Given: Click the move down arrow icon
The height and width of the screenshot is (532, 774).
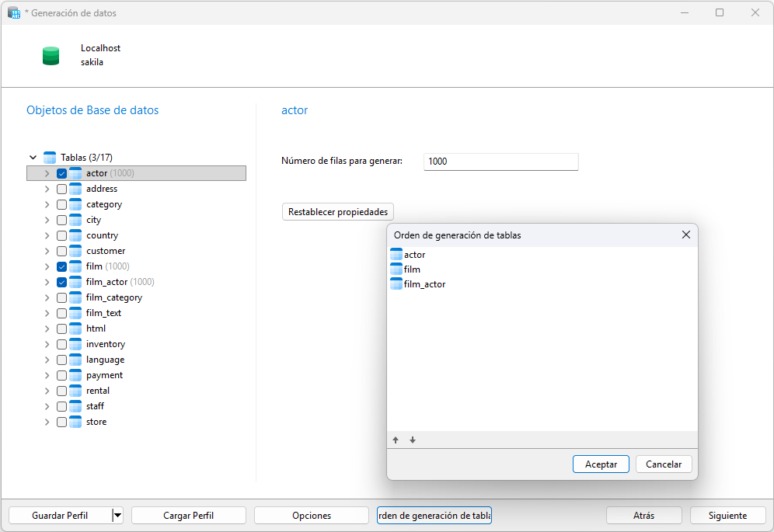Looking at the screenshot, I should click(413, 440).
